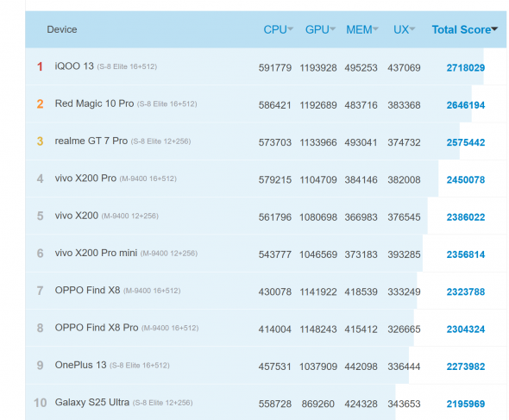The height and width of the screenshot is (420, 509).
Task: Select OnePlus 13 MEM score 442098
Action: tap(361, 367)
